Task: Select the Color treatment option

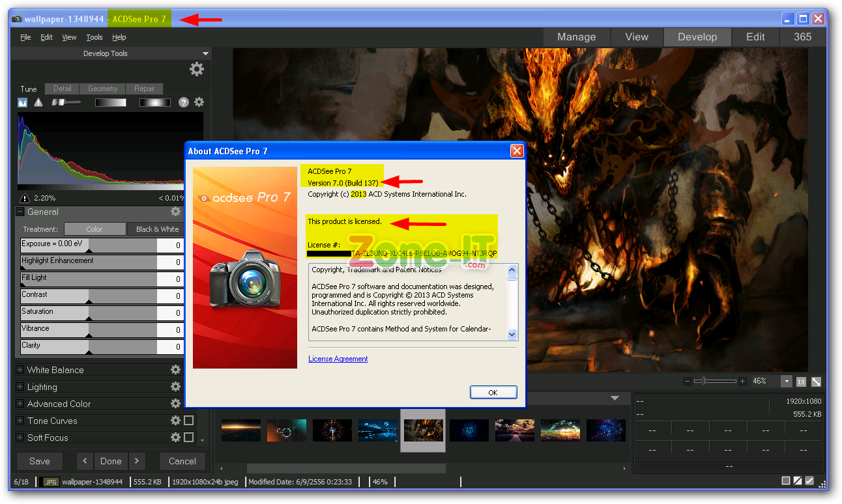Action: 94,229
